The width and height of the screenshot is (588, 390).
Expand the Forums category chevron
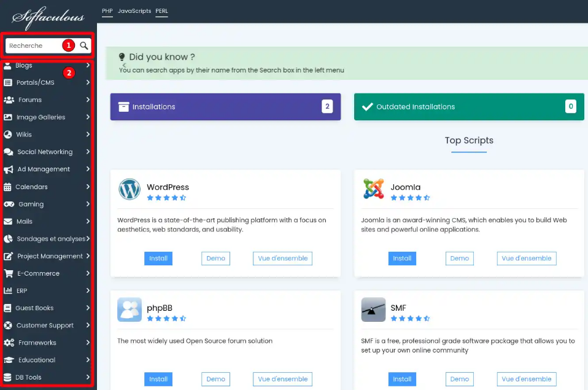[x=88, y=100]
